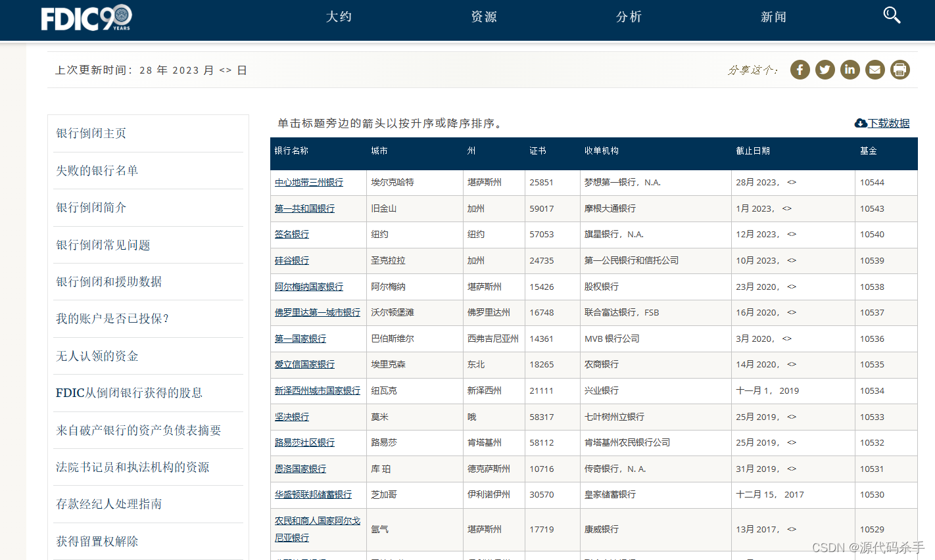
Task: Click date cell 十一月 1, 2019
Action: 767,390
